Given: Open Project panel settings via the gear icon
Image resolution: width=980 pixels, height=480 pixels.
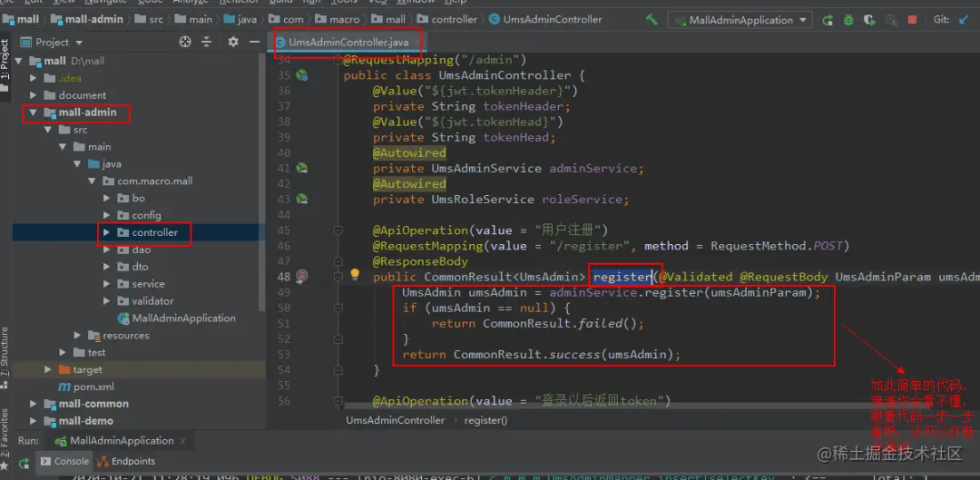Looking at the screenshot, I should pos(233,42).
